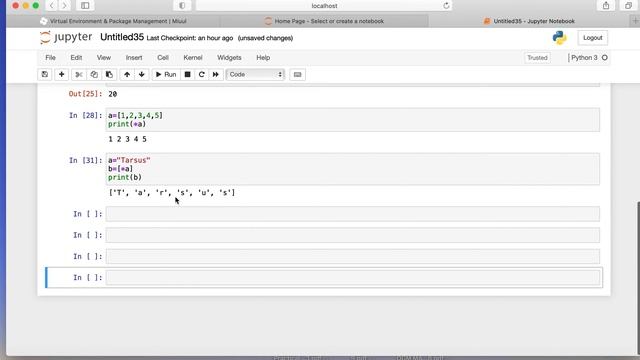The height and width of the screenshot is (360, 640).
Task: Open the cell type Code dropdown
Action: (255, 74)
